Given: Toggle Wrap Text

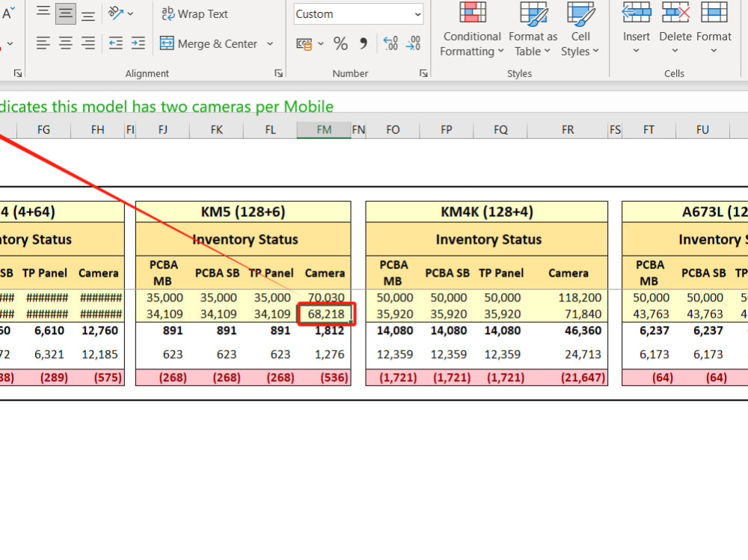Looking at the screenshot, I should tap(194, 14).
